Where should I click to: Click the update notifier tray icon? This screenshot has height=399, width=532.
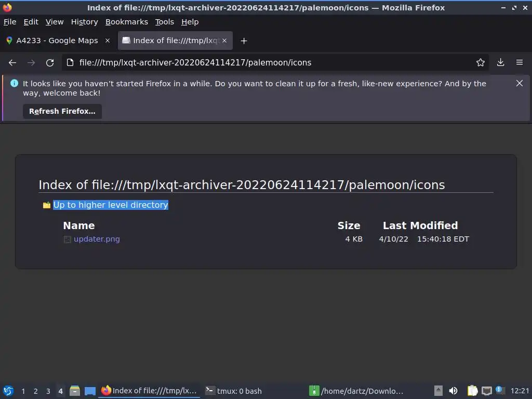[x=500, y=390]
